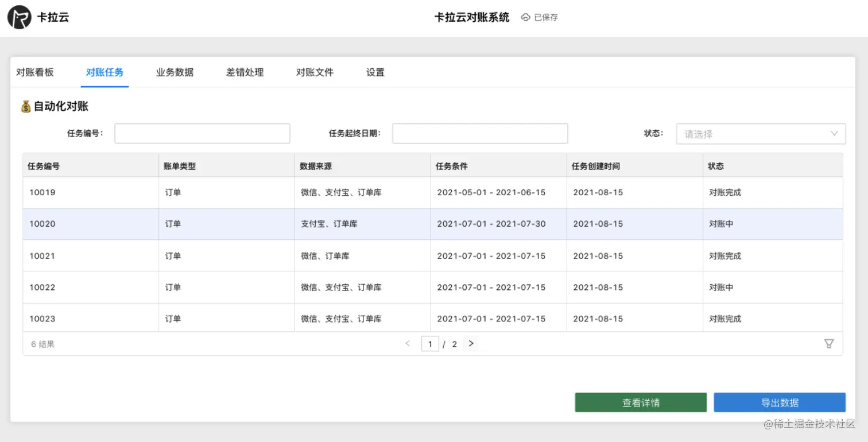Open the 设置 tab

[x=375, y=72]
